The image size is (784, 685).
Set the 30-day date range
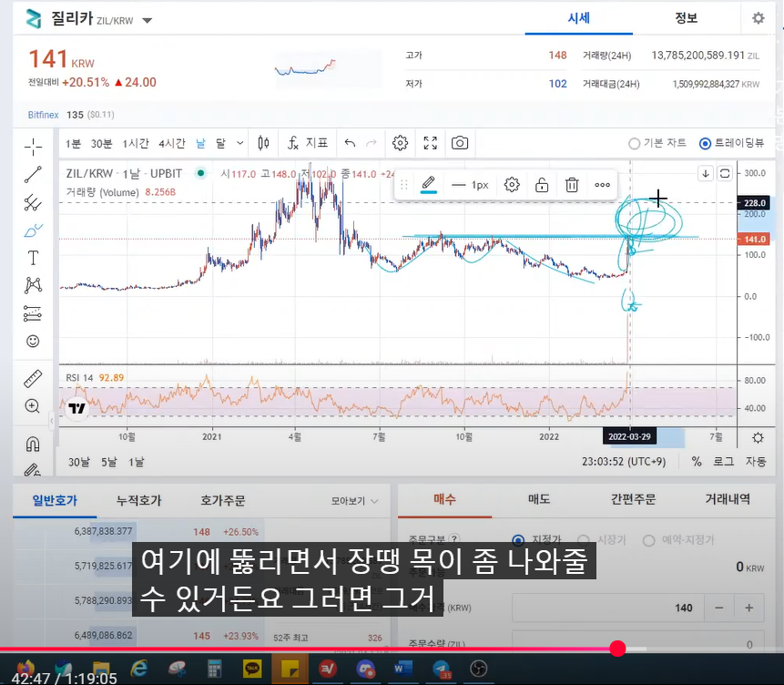click(x=79, y=462)
